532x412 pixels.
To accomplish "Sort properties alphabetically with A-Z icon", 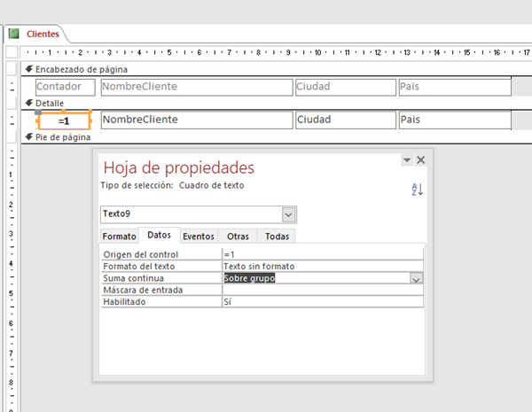I will tap(419, 189).
